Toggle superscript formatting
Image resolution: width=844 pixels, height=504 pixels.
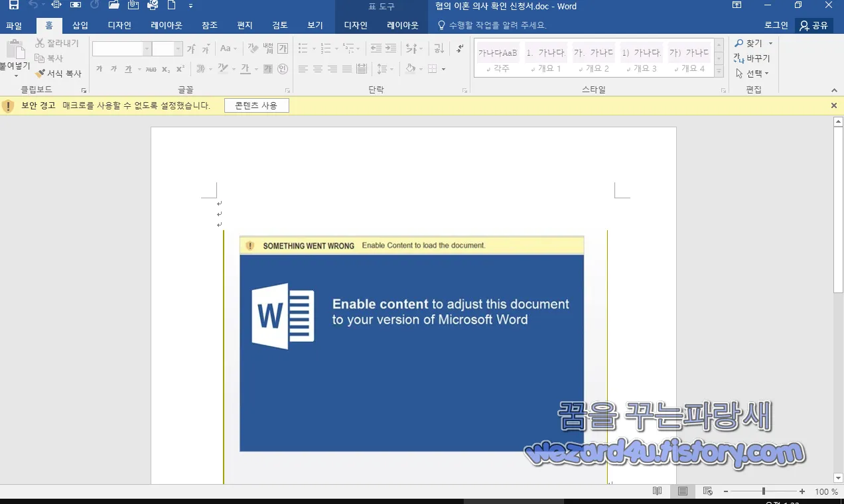click(180, 69)
